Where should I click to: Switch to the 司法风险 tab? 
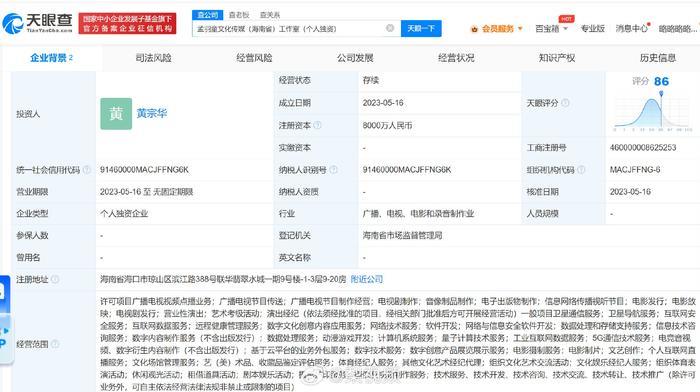pyautogui.click(x=153, y=58)
